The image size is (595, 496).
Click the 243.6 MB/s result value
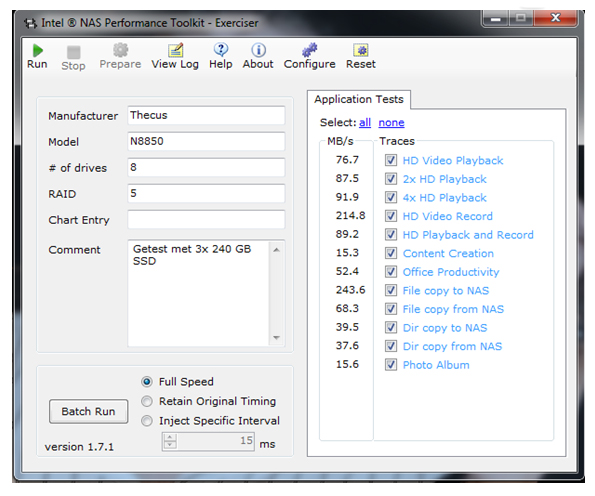(x=350, y=290)
